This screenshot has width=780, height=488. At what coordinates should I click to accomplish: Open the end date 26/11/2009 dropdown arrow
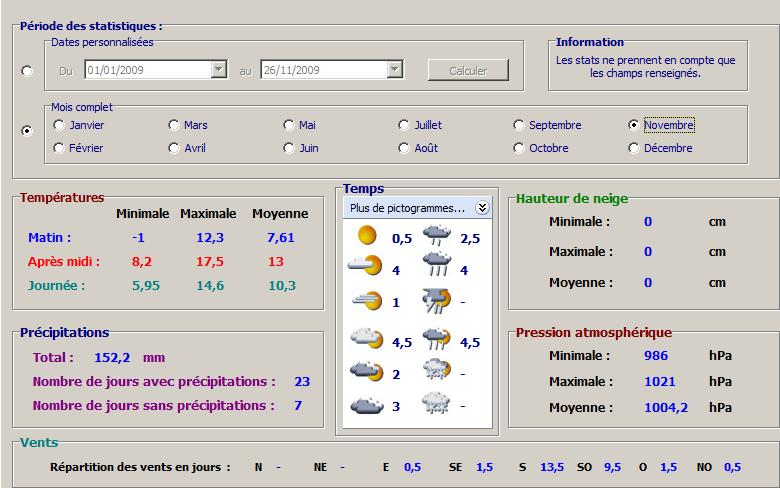394,69
